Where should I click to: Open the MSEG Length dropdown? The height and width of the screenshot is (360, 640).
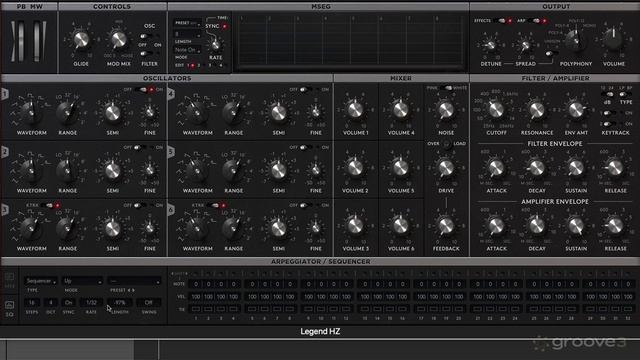[187, 35]
